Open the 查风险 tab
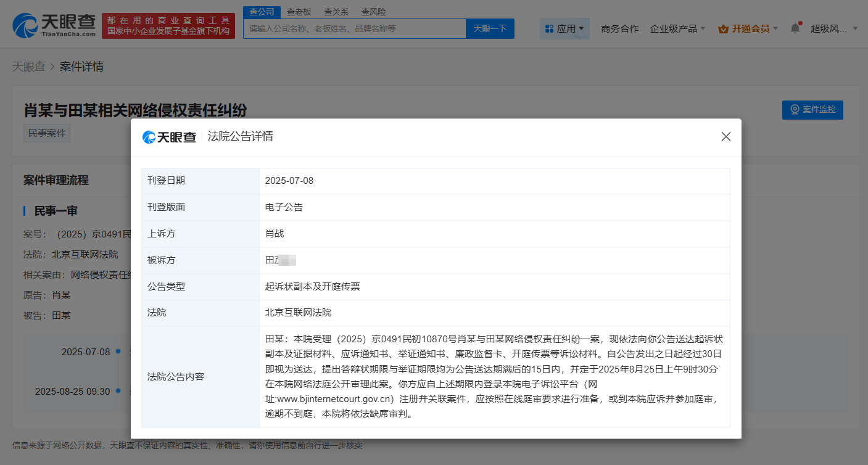The width and height of the screenshot is (868, 465). (x=374, y=12)
